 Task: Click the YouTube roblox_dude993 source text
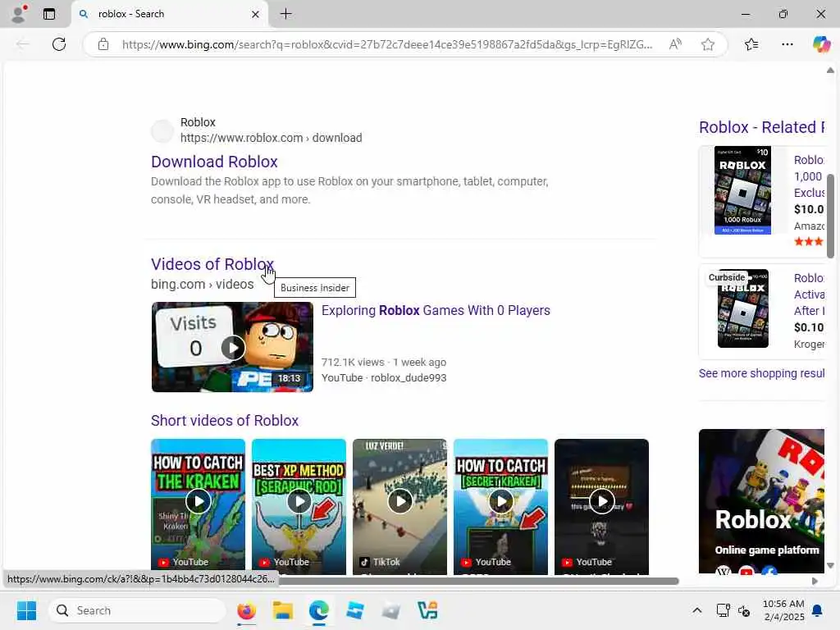click(x=384, y=377)
